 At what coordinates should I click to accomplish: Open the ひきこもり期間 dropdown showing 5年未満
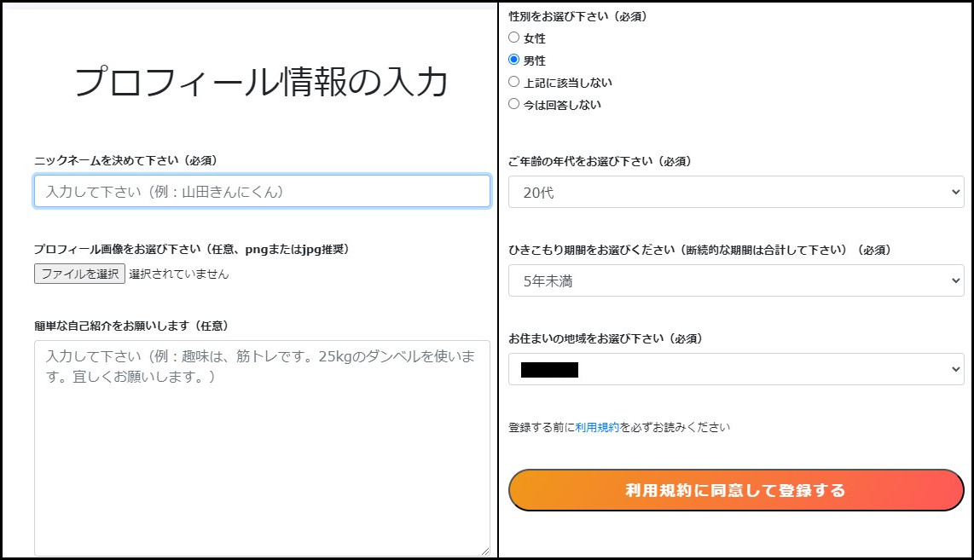736,280
